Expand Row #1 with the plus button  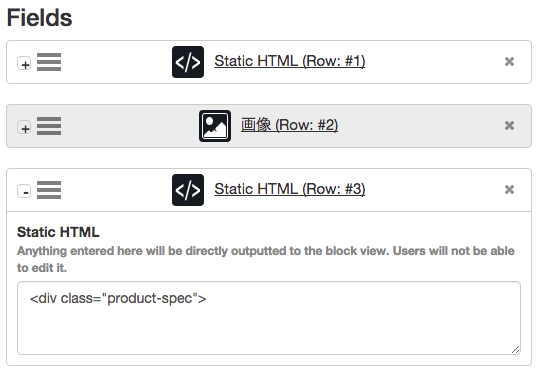point(24,64)
